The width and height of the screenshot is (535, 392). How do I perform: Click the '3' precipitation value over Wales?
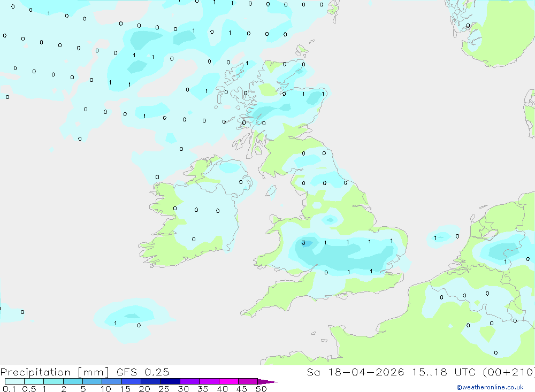click(x=303, y=243)
